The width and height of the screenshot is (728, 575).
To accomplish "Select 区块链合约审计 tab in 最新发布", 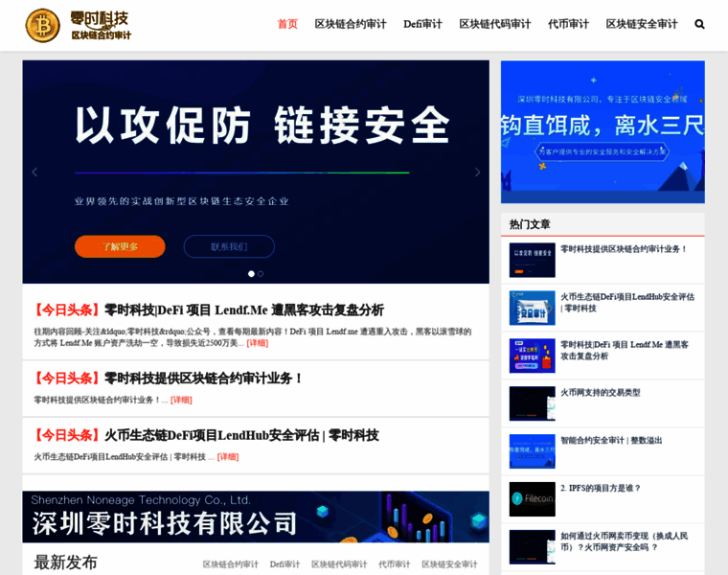I will point(230,564).
